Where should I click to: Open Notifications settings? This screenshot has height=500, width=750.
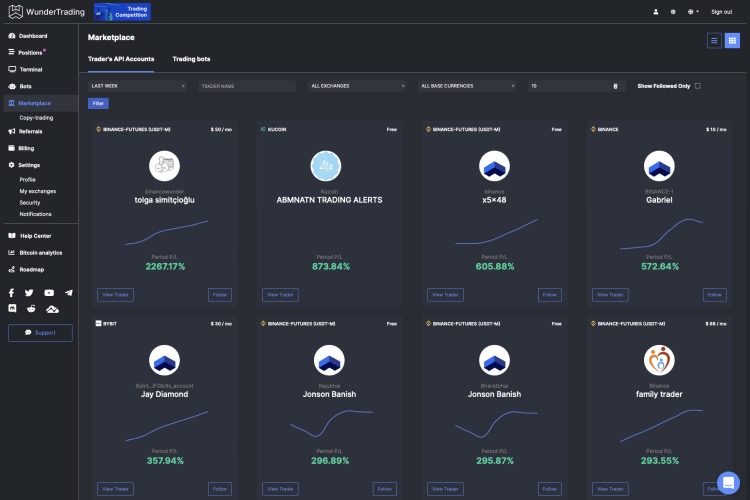35,214
